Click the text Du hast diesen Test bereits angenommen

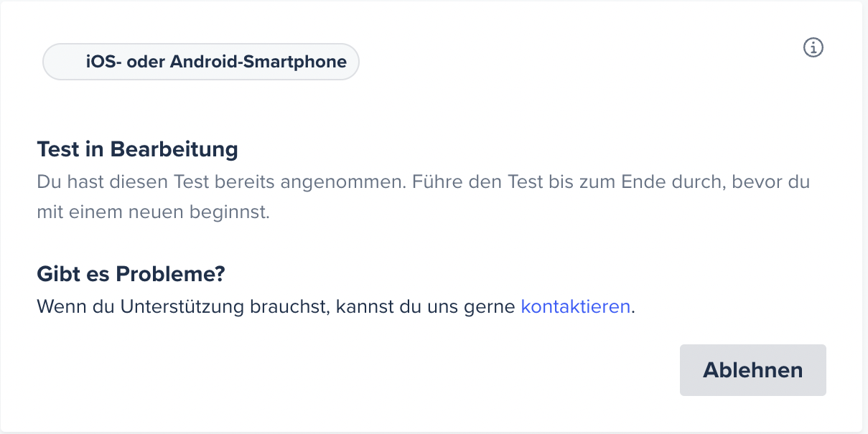point(222,181)
